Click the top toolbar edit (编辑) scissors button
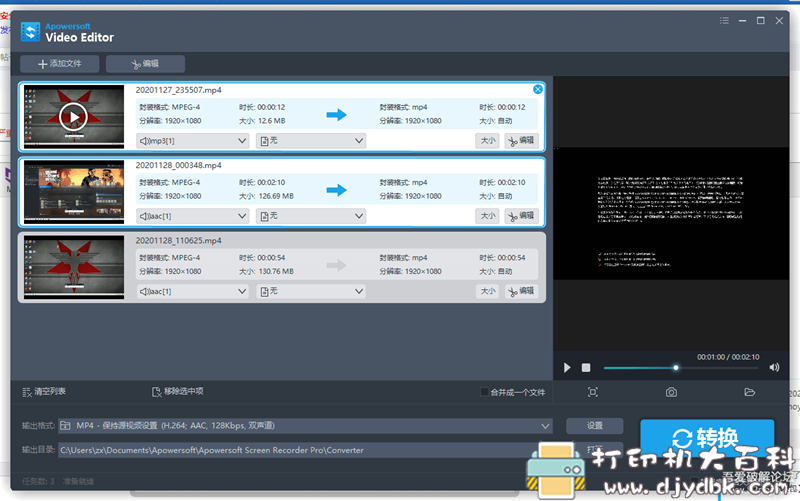Viewport: 800px width, 501px height. (x=145, y=64)
